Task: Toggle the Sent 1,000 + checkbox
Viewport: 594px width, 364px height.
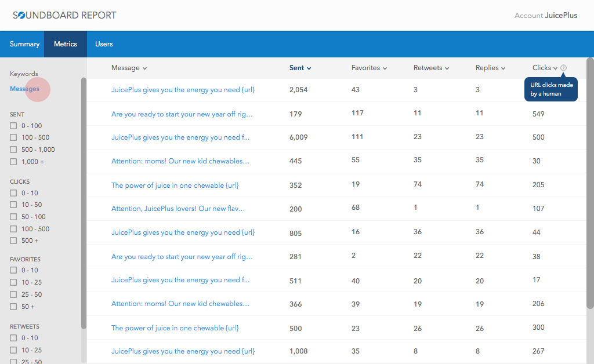Action: tap(14, 162)
